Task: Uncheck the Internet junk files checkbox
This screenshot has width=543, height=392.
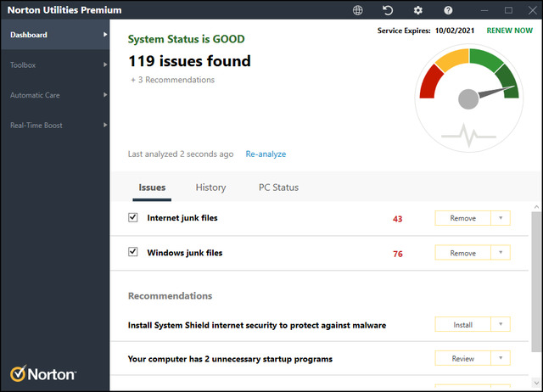Action: click(132, 218)
